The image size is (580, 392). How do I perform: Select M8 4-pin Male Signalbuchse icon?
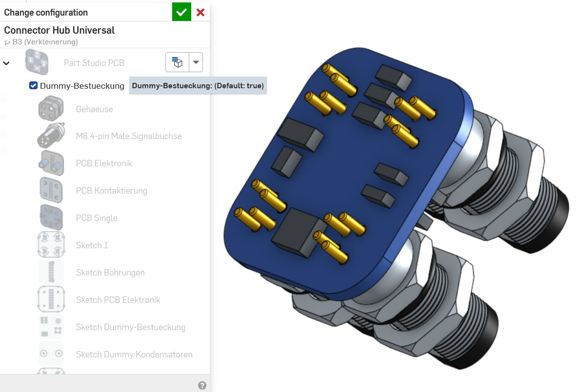[x=51, y=136]
